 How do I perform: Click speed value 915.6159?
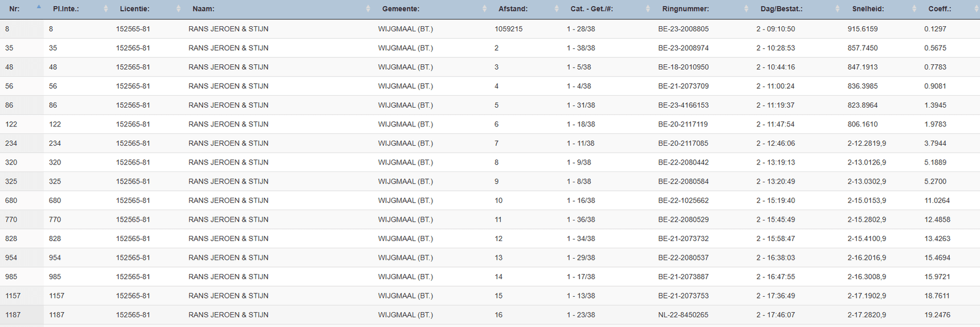[862, 29]
